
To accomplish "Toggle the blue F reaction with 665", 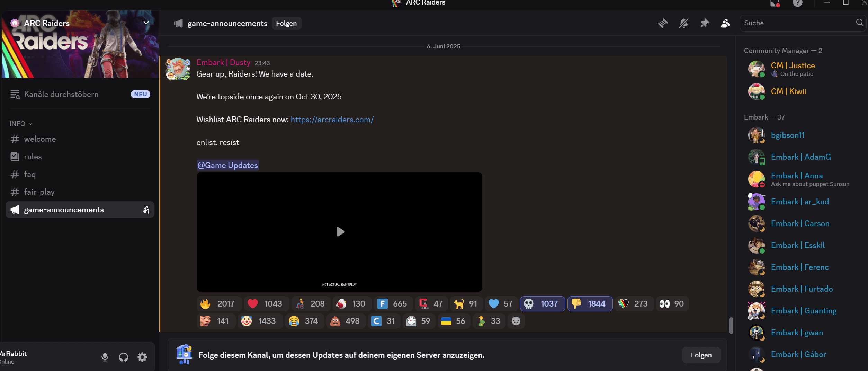I will [x=393, y=304].
